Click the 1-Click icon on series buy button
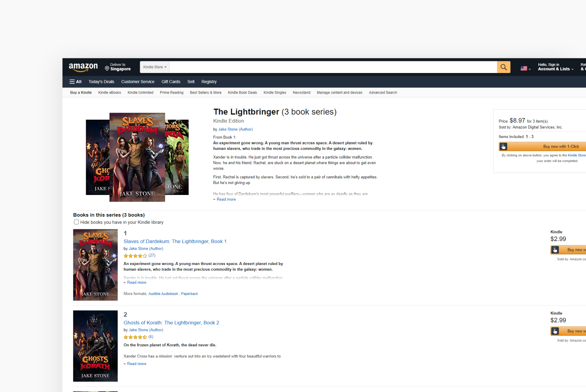 [x=503, y=146]
